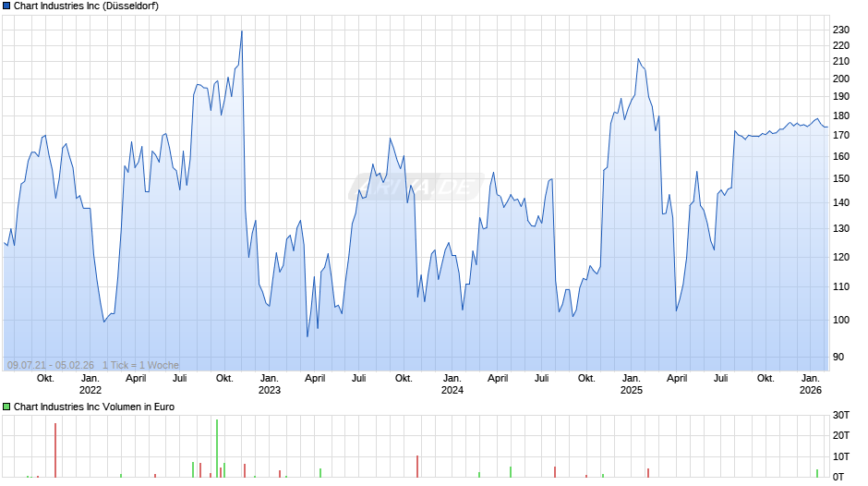
Task: Click the tallest green volume bar in 2022
Action: click(x=217, y=448)
